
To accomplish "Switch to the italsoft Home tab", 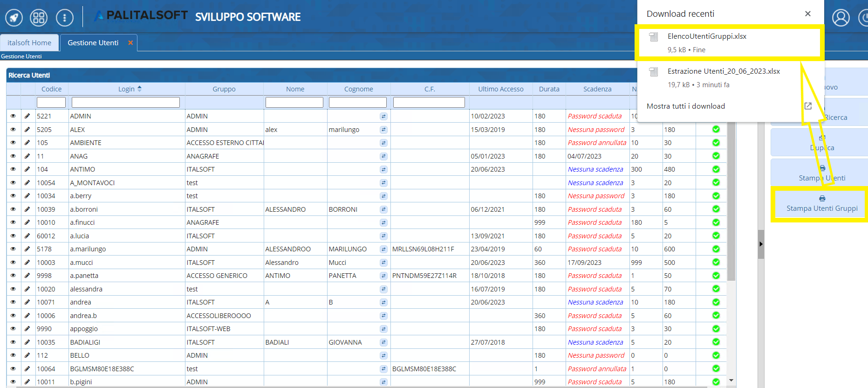I will pos(29,43).
